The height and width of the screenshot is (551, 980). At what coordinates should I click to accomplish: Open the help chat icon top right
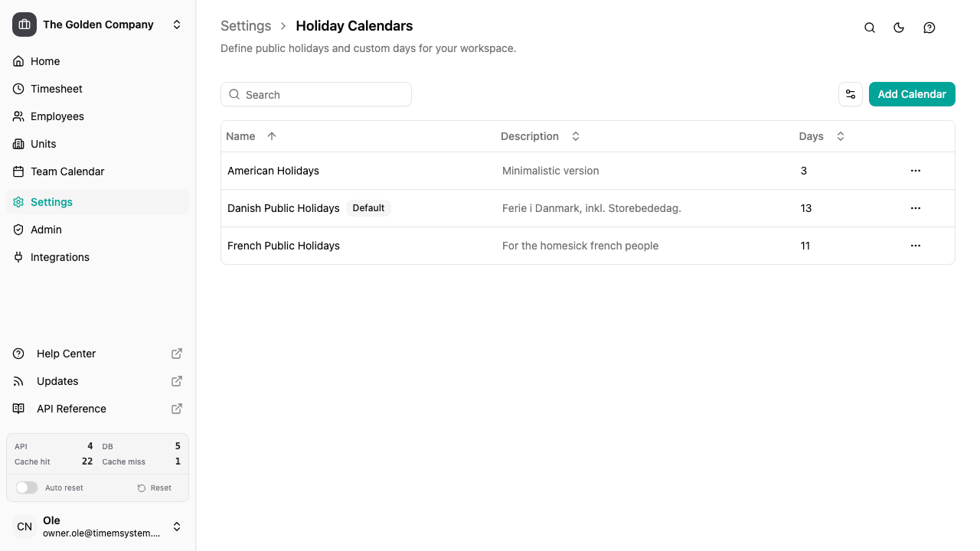929,28
